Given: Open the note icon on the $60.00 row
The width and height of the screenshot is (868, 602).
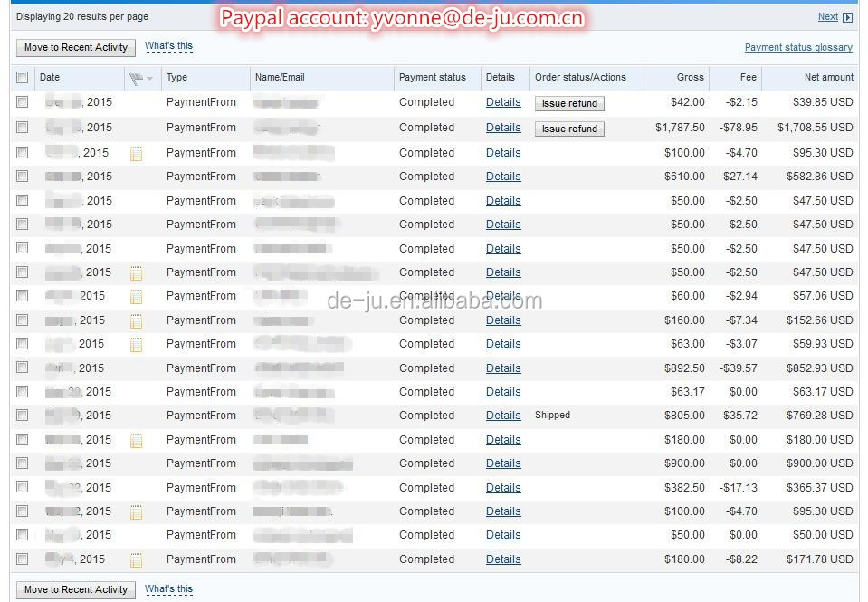Looking at the screenshot, I should coord(136,297).
